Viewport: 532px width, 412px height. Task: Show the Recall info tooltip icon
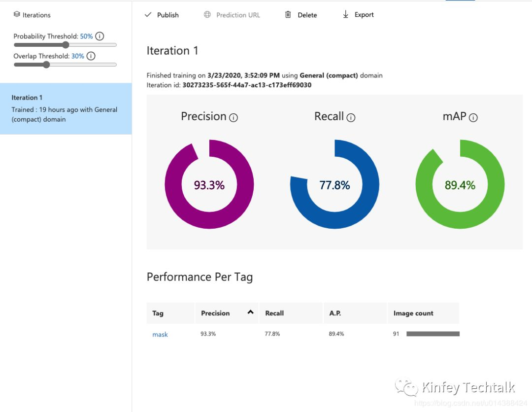click(351, 118)
